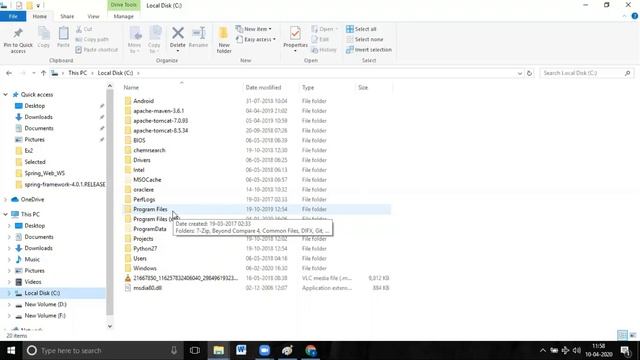The height and width of the screenshot is (360, 640).
Task: Click Cut in Clipboard group
Action: click(x=84, y=29)
